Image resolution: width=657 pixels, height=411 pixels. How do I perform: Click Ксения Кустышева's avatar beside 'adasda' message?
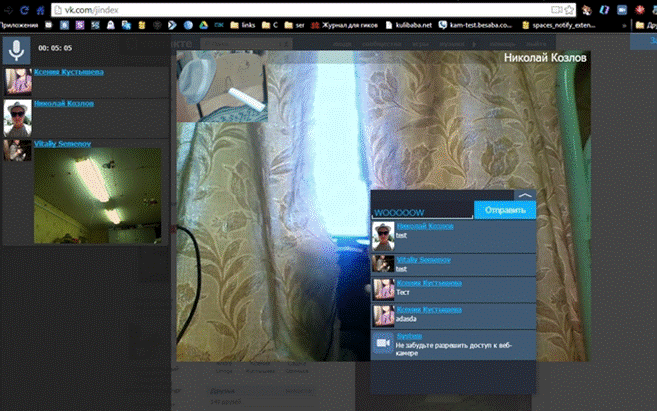tap(383, 316)
